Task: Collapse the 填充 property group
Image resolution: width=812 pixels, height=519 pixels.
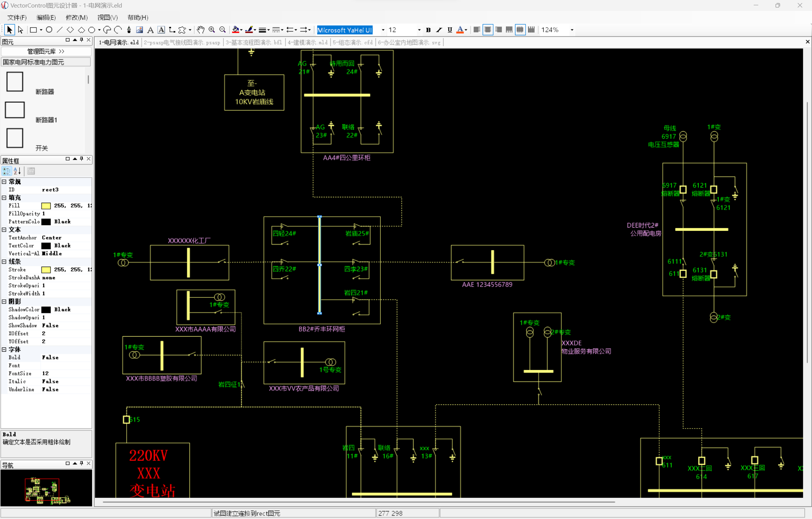Action: coord(4,197)
